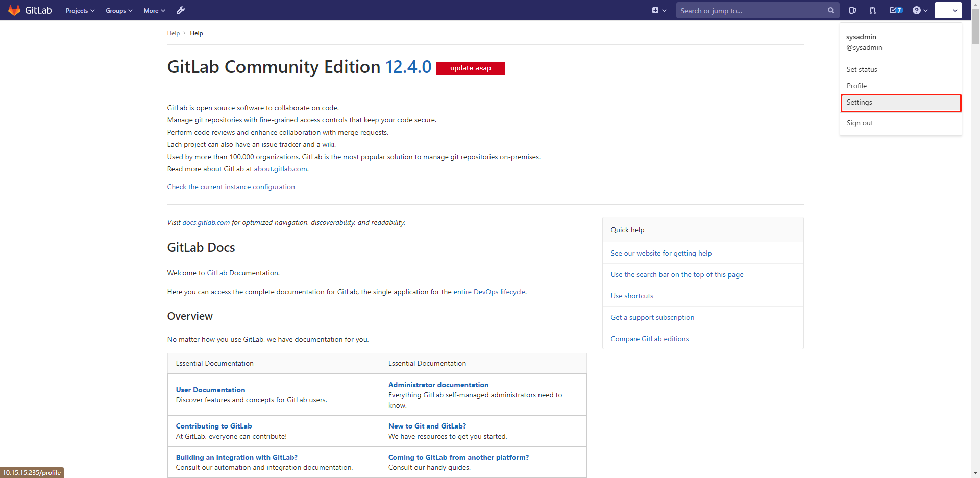Focus the Search or jump to field
This screenshot has width=980, height=478.
[x=750, y=11]
